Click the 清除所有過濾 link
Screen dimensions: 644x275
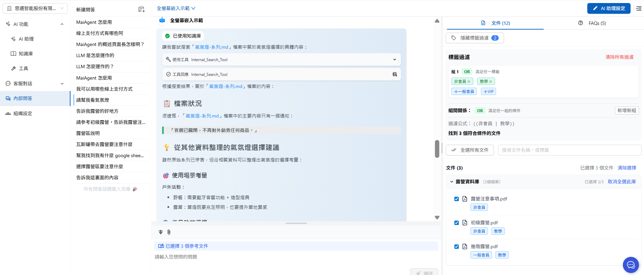tap(619, 57)
